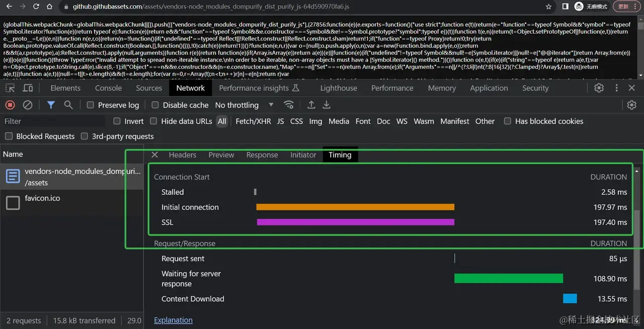Close the request details pane
This screenshot has height=329, width=644.
tap(154, 155)
